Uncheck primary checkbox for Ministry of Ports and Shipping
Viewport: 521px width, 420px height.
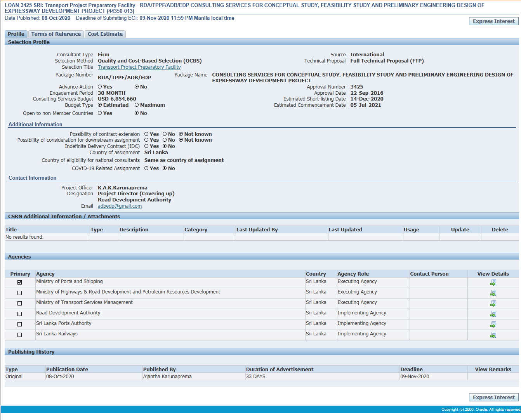pos(20,283)
